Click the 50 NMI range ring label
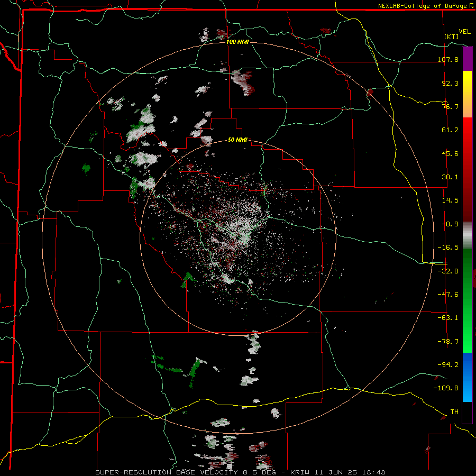The height and width of the screenshot is (476, 476). [237, 140]
